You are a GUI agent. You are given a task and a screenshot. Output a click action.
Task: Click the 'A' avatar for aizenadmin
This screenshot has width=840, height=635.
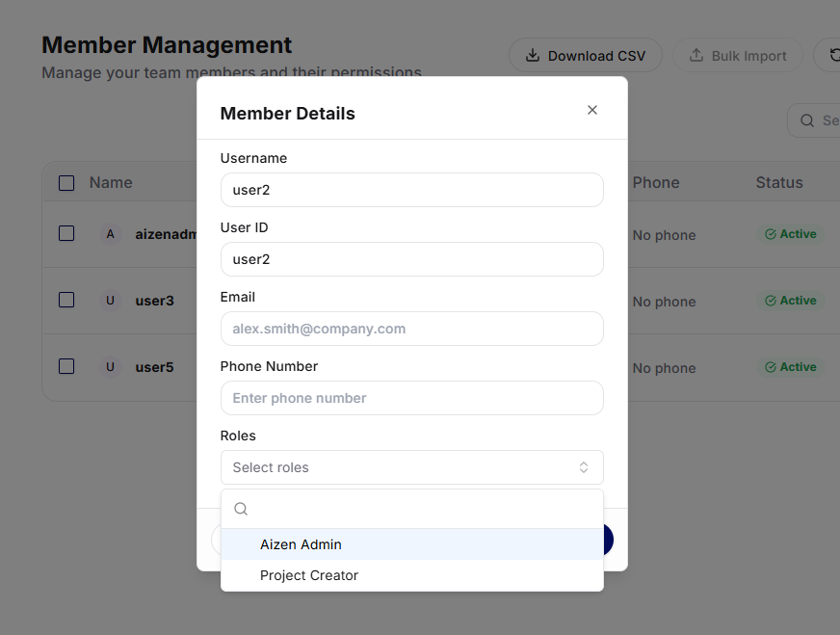pyautogui.click(x=110, y=234)
